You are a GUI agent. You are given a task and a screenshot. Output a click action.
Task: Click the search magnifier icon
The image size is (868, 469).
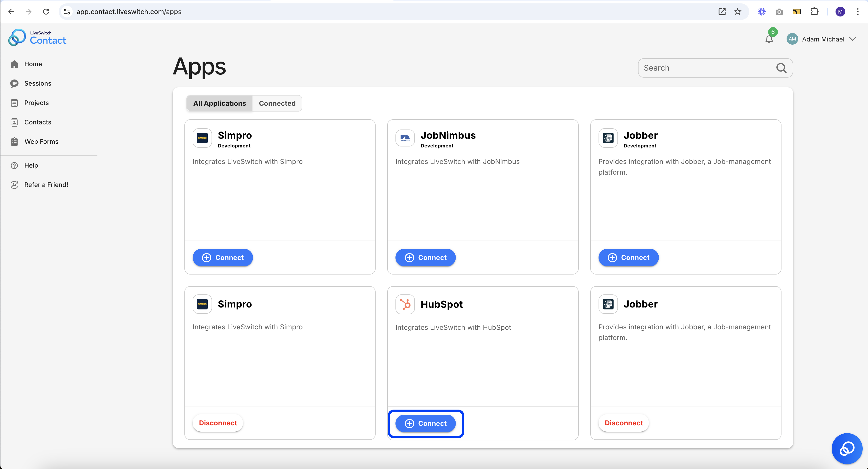click(781, 68)
